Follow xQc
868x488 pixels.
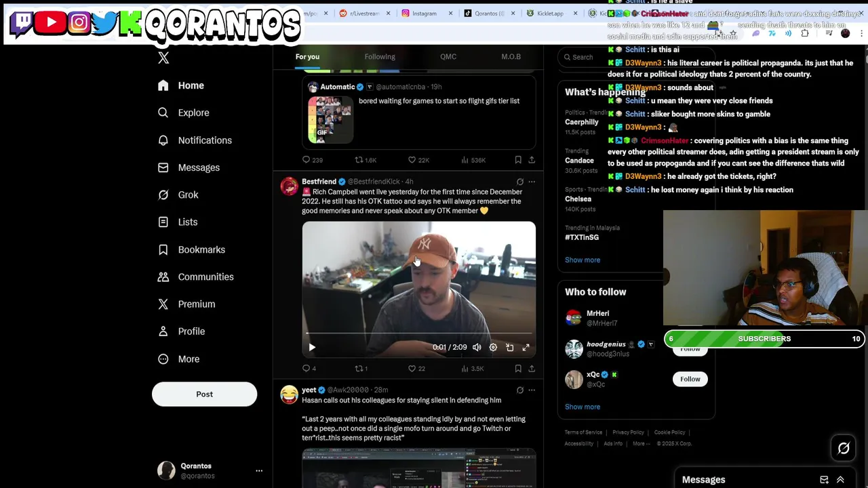(x=690, y=379)
